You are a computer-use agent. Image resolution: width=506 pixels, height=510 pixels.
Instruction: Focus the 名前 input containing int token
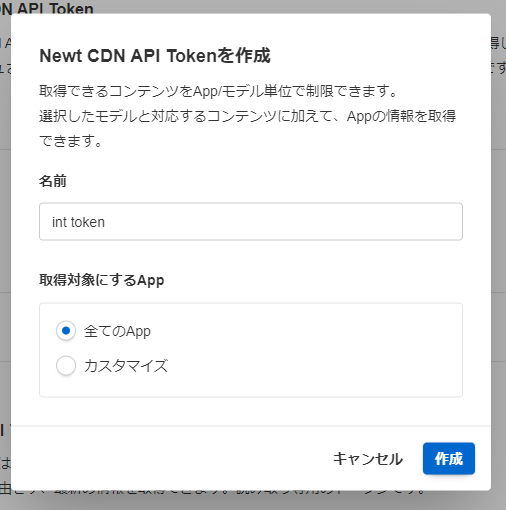click(251, 222)
